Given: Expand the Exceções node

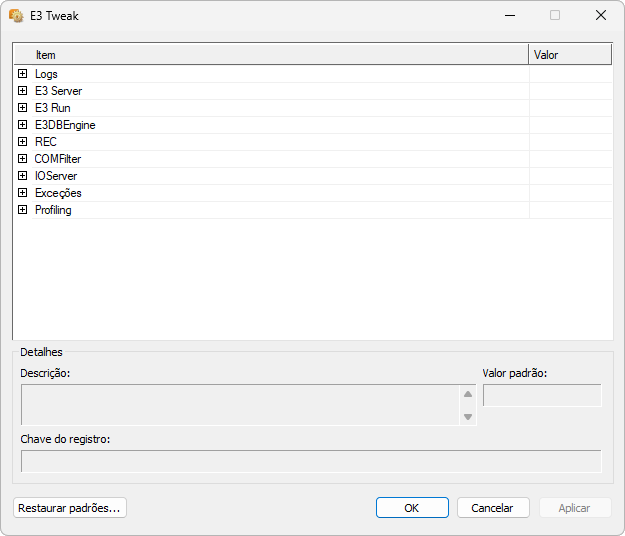Looking at the screenshot, I should click(x=22, y=193).
